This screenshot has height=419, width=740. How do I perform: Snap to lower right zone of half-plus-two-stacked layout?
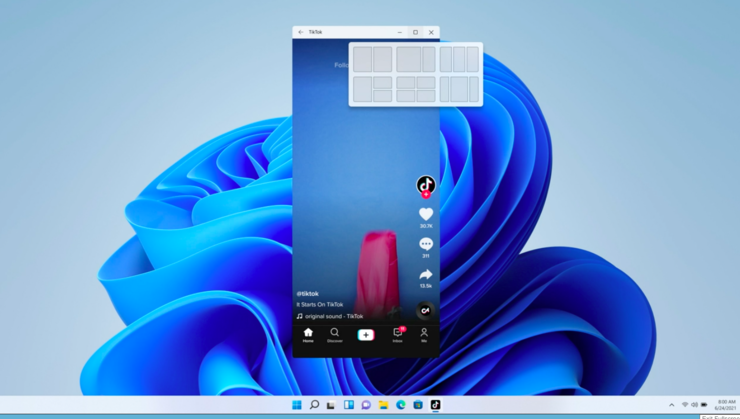383,96
